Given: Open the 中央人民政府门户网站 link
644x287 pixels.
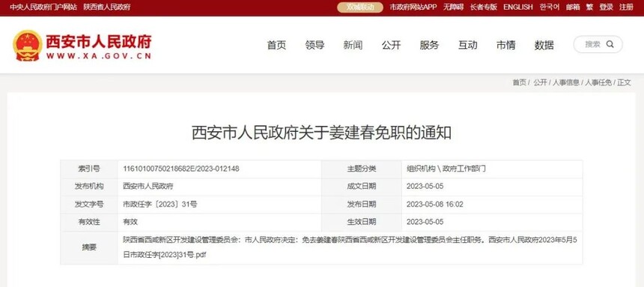Looking at the screenshot, I should (43, 7).
